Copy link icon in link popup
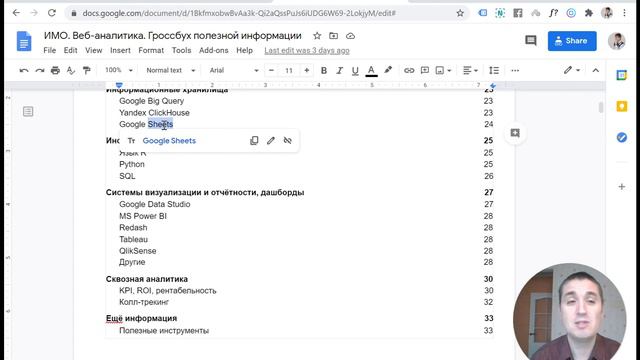640x360 pixels. click(x=254, y=140)
